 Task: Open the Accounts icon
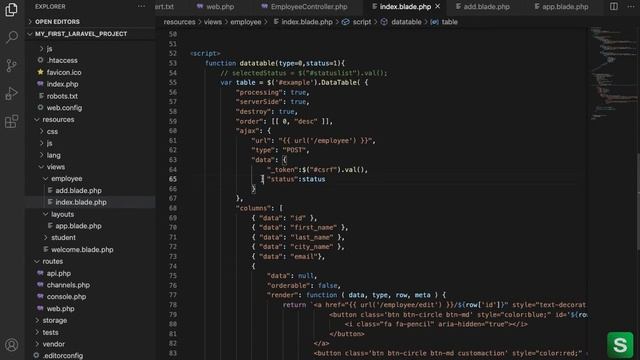(11, 345)
